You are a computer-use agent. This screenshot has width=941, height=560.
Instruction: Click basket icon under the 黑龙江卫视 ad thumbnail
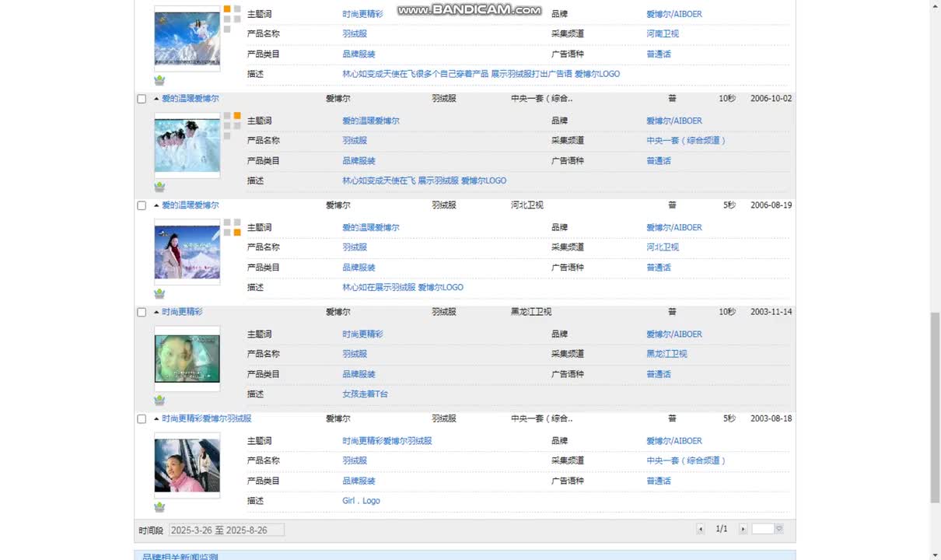159,400
